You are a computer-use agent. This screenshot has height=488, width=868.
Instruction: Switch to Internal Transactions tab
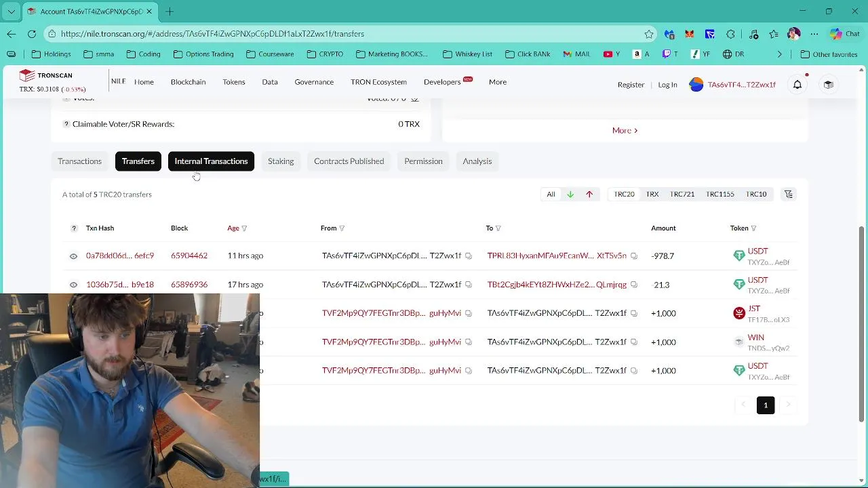click(211, 161)
